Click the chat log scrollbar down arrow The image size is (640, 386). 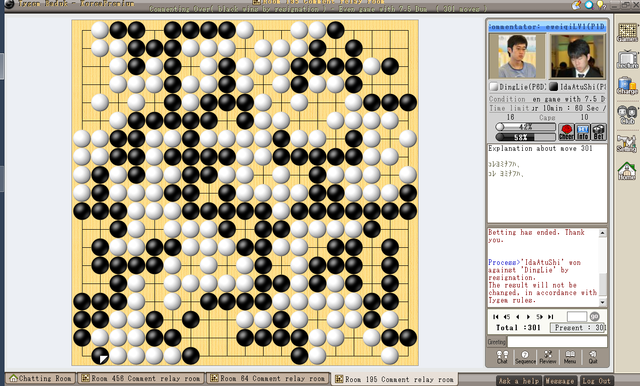(602, 302)
